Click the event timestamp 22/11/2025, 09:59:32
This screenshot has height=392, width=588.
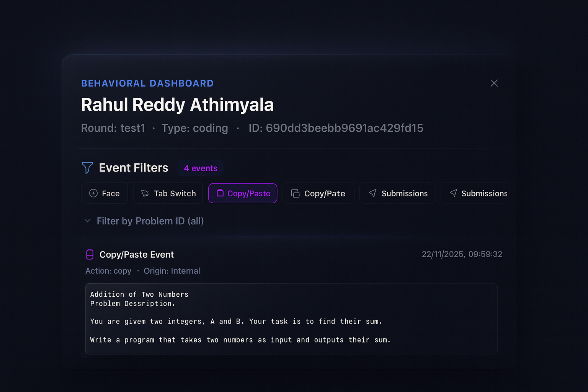tap(462, 254)
